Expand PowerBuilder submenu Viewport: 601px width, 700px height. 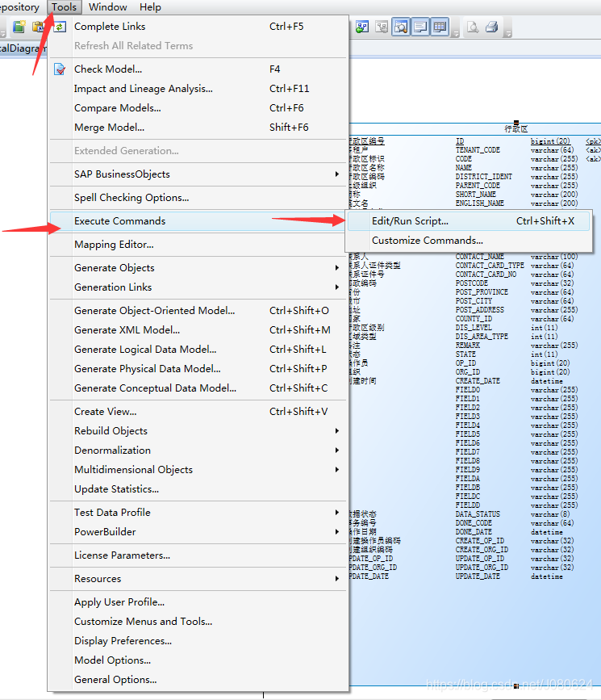(x=337, y=532)
